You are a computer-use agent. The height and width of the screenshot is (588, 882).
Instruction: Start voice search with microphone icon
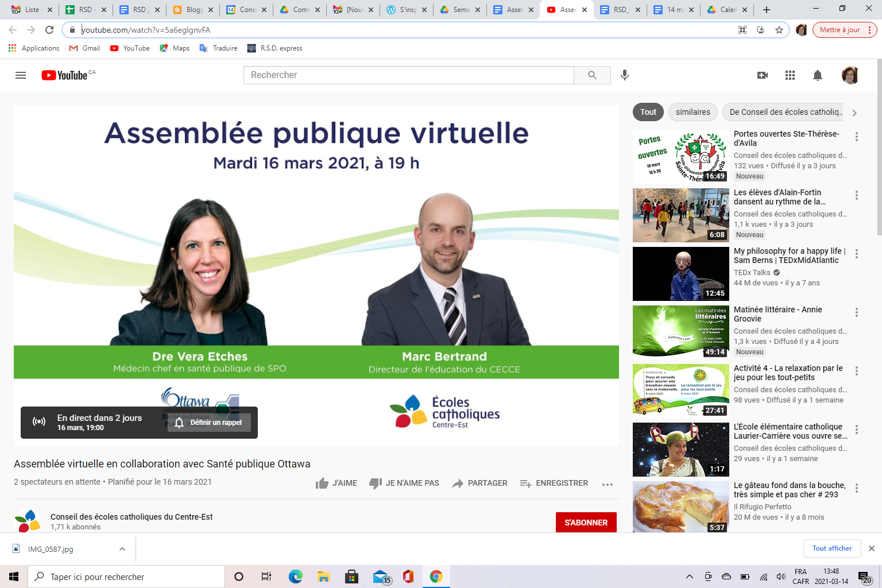(625, 75)
